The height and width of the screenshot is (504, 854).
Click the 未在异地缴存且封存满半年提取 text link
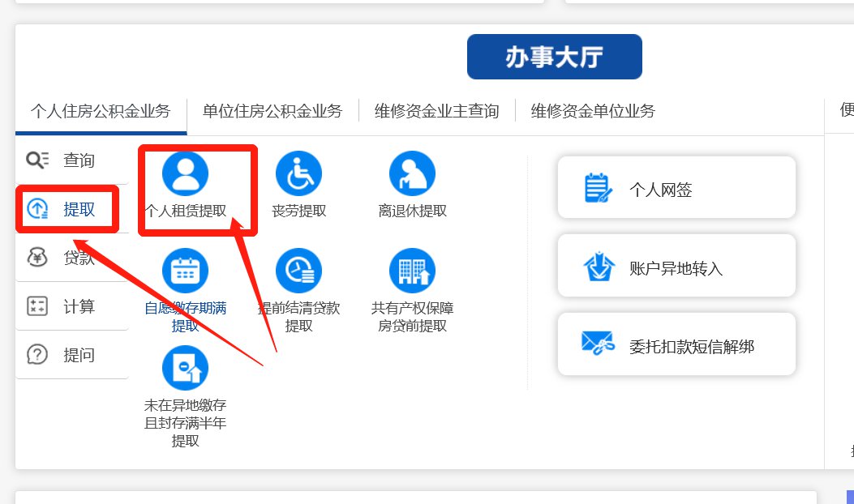[185, 423]
